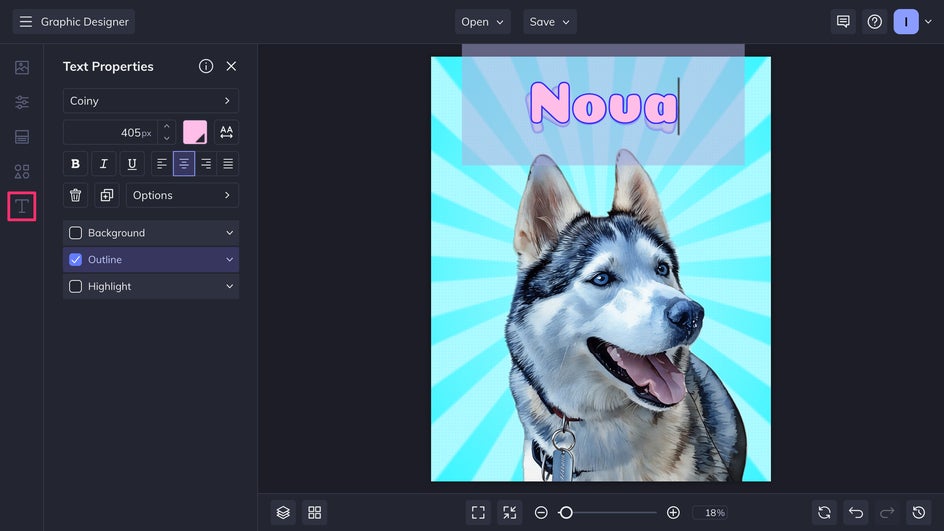Open the hamburger main menu

tap(25, 22)
